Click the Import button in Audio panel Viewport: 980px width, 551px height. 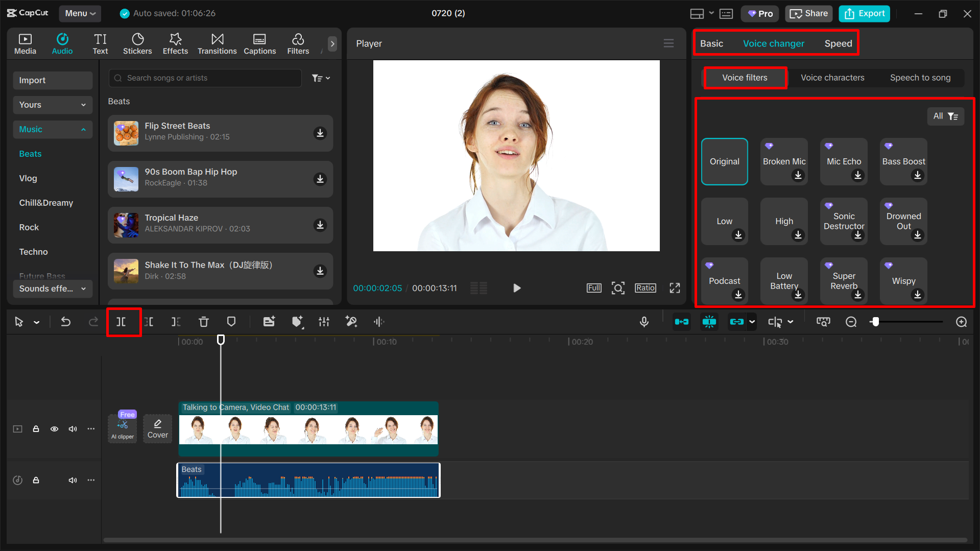click(x=53, y=80)
